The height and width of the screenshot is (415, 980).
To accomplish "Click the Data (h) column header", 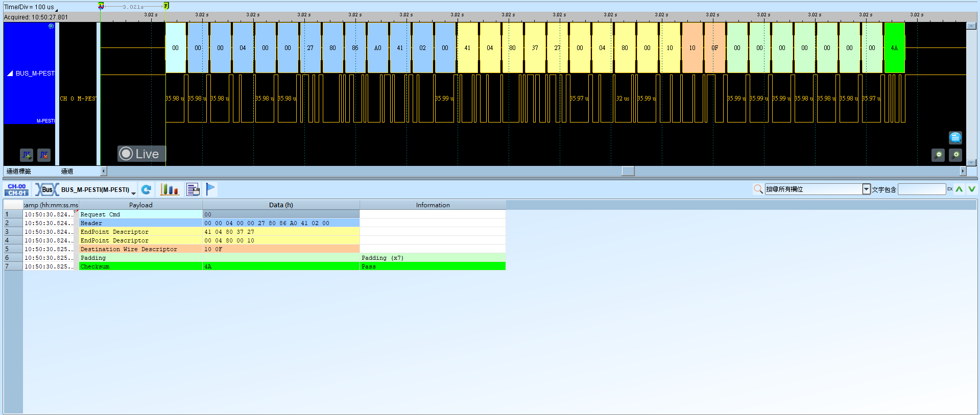I will tap(281, 205).
